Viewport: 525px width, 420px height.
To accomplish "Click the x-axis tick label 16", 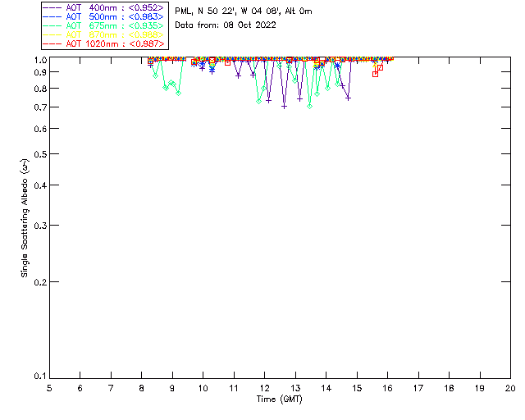I will [388, 388].
